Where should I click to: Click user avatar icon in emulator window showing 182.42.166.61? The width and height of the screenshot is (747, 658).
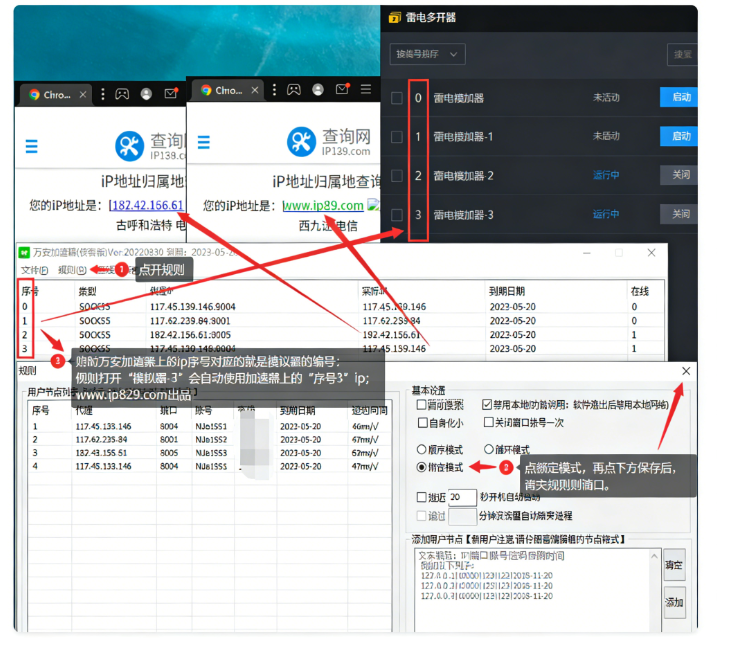(146, 94)
